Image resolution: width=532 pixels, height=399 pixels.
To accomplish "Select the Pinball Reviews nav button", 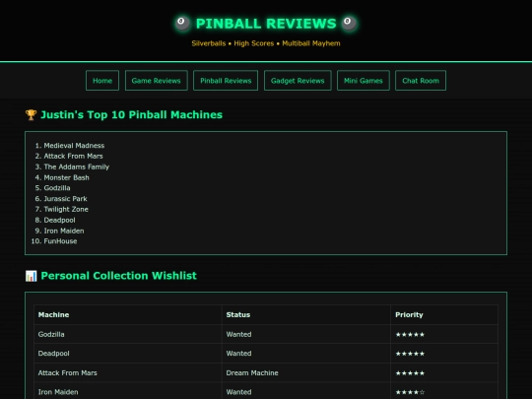I will coord(226,81).
